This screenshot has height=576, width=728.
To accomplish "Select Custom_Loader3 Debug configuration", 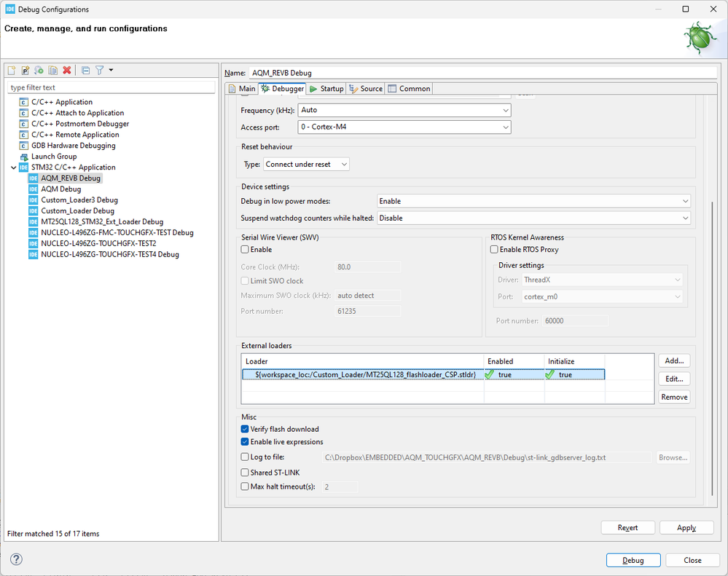I will pyautogui.click(x=79, y=200).
